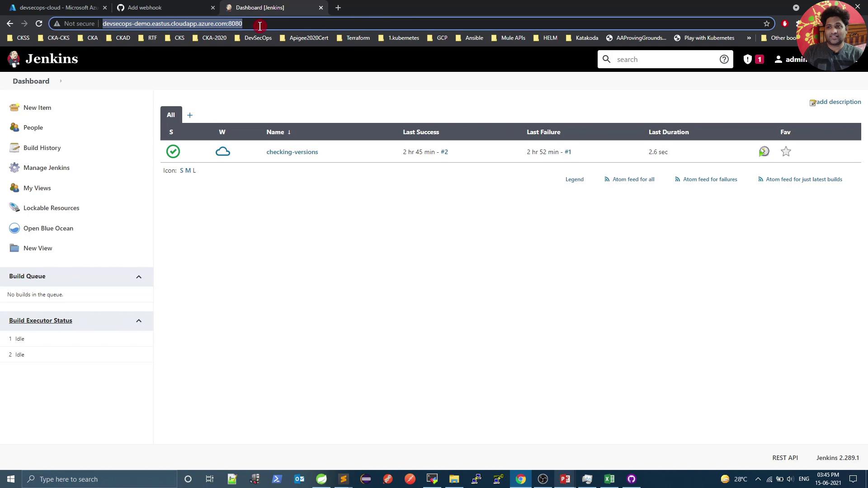Click the green success status icon

[x=173, y=151]
